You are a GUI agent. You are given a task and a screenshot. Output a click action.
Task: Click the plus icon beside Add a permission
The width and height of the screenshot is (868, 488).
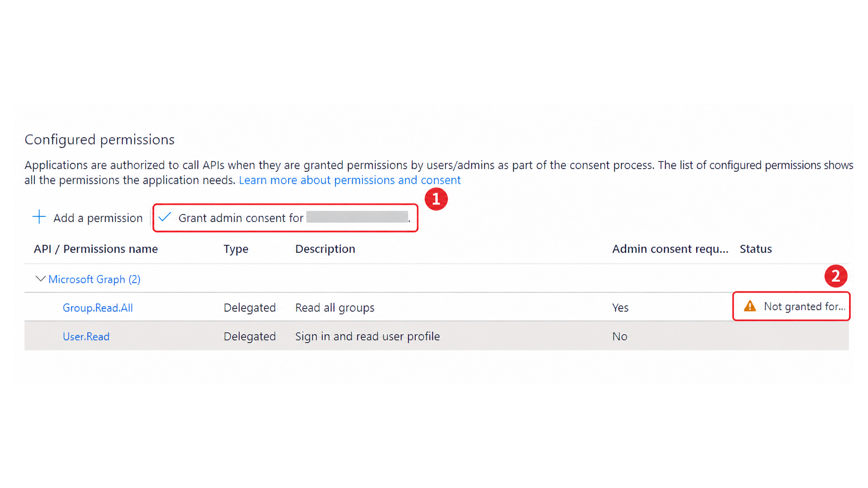pyautogui.click(x=39, y=217)
